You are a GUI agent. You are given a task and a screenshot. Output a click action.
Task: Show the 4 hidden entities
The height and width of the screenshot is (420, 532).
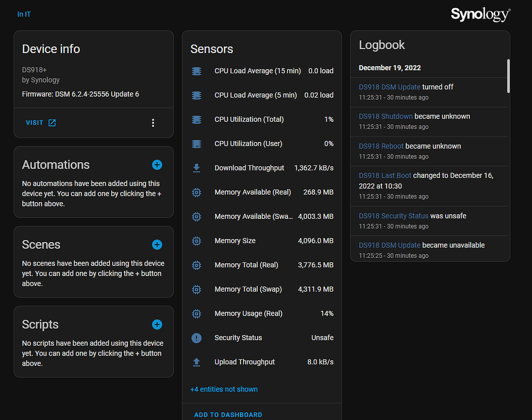tap(224, 389)
